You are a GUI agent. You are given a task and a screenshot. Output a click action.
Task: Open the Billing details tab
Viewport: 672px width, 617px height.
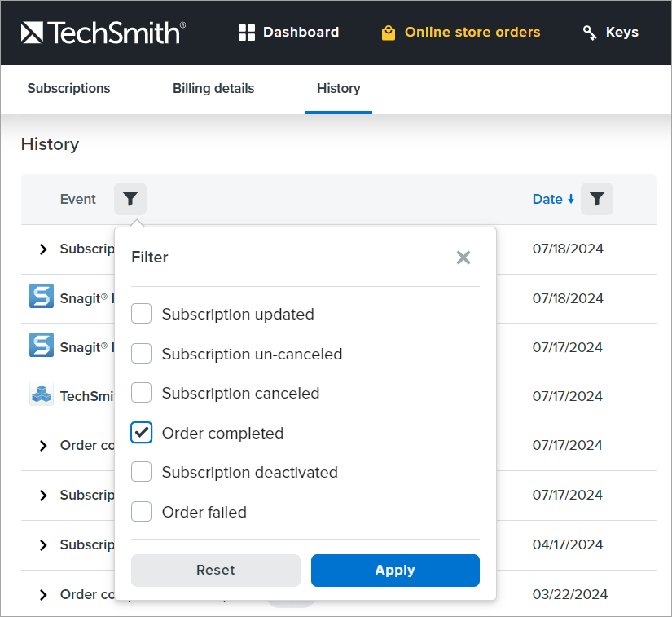(213, 89)
